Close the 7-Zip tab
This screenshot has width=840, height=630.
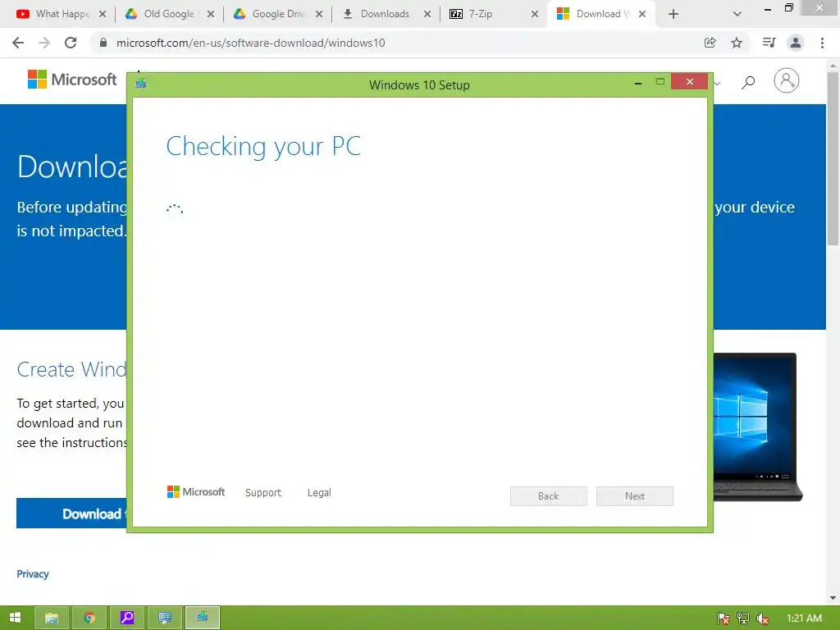pos(535,14)
